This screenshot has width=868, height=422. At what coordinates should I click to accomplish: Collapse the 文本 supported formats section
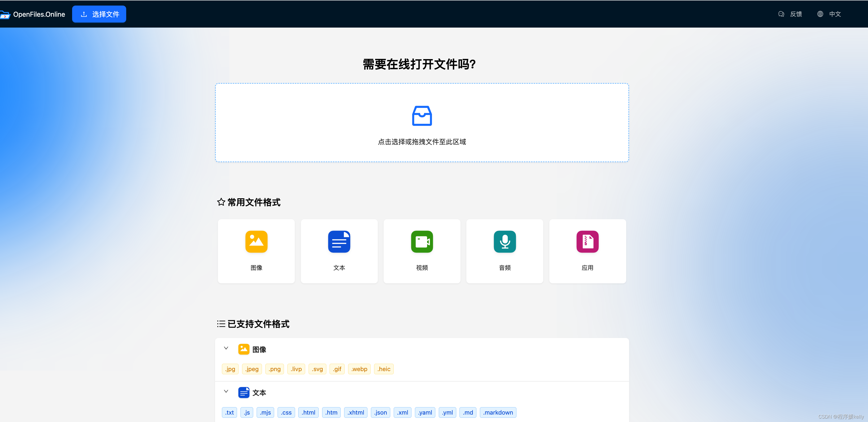tap(226, 392)
